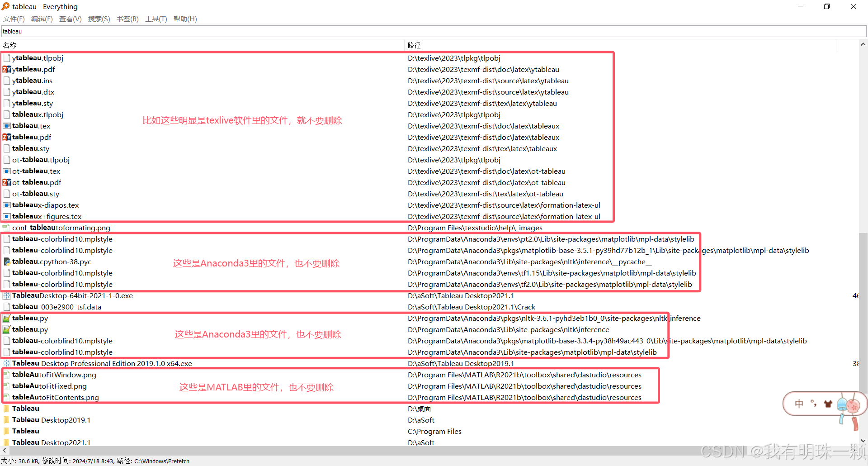Click the file icon of tableau_003e2900_tsf.data

point(7,307)
